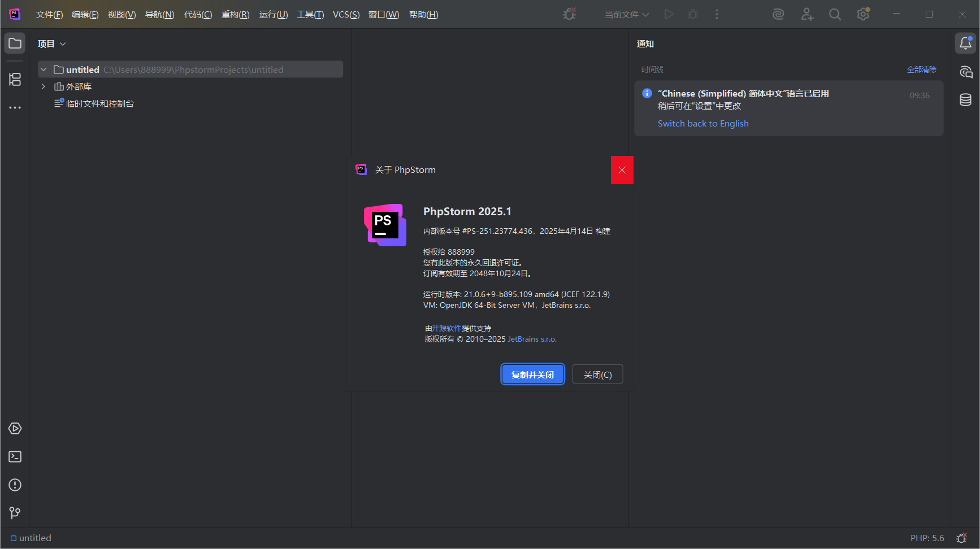Open the VCS(S) menu
This screenshot has height=549, width=980.
pyautogui.click(x=346, y=15)
